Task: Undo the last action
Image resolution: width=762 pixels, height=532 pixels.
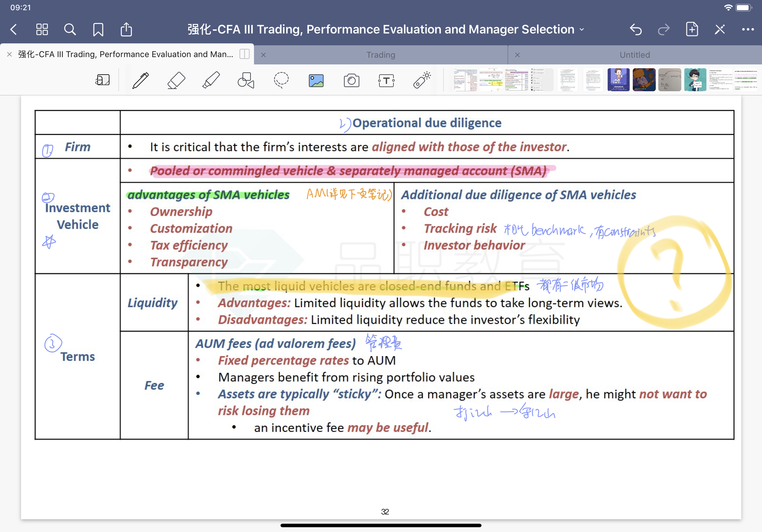Action: [636, 30]
